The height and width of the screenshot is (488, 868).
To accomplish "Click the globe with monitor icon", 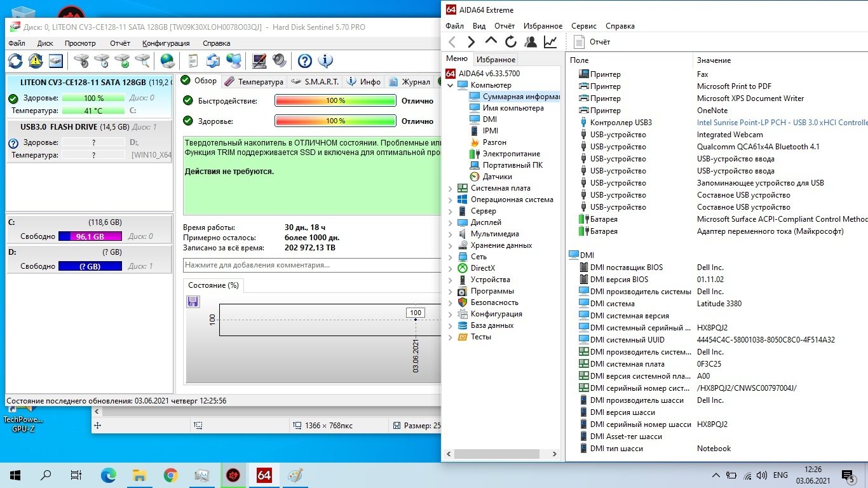I will [234, 60].
